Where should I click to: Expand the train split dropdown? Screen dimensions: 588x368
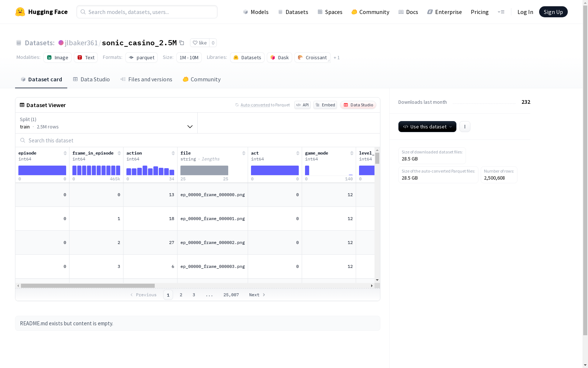[x=107, y=123]
